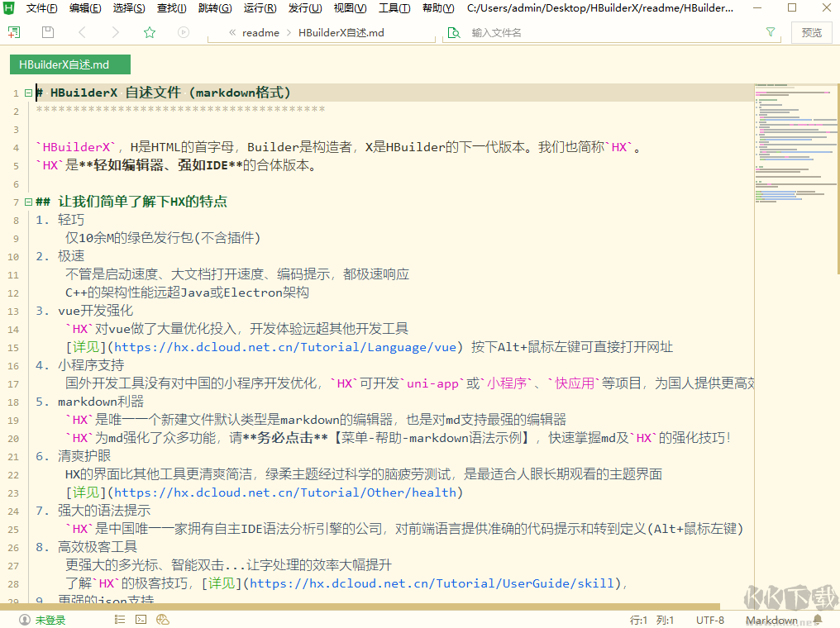Select the HBuilderX自述.md tab

69,64
